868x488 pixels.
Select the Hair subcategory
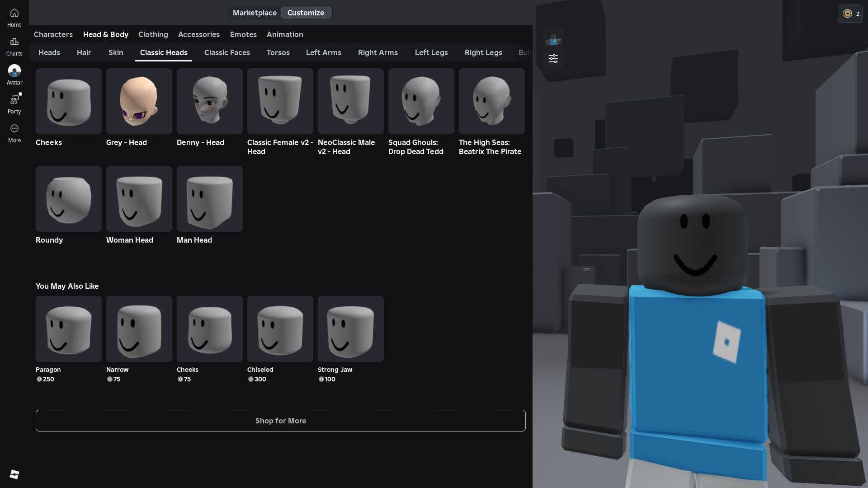click(x=84, y=52)
